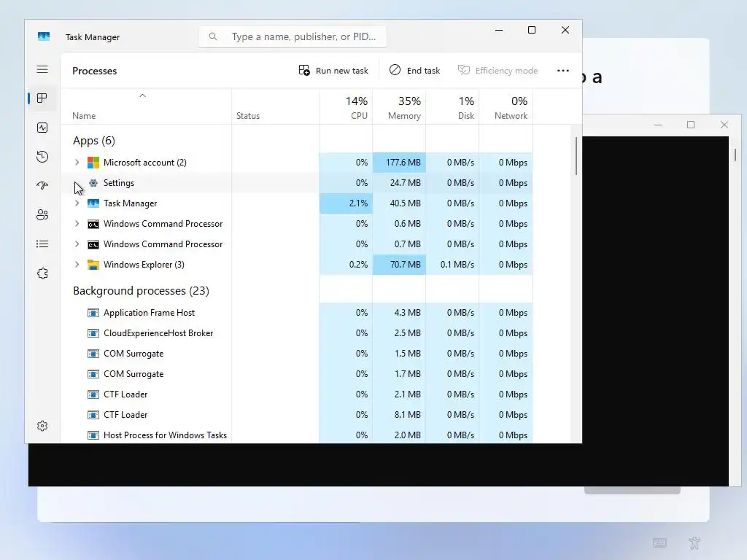The image size is (747, 560).
Task: Expand the Microsoft account (2) row
Action: (x=77, y=163)
